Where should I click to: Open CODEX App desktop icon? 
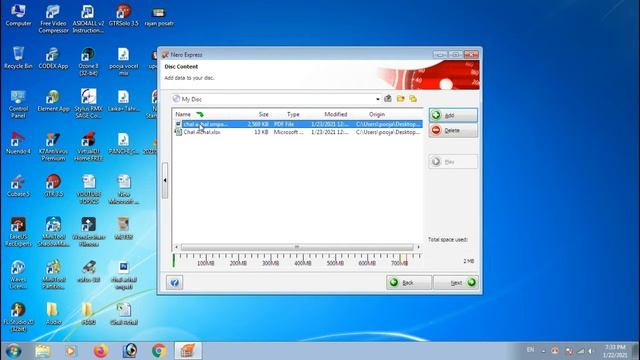53,57
